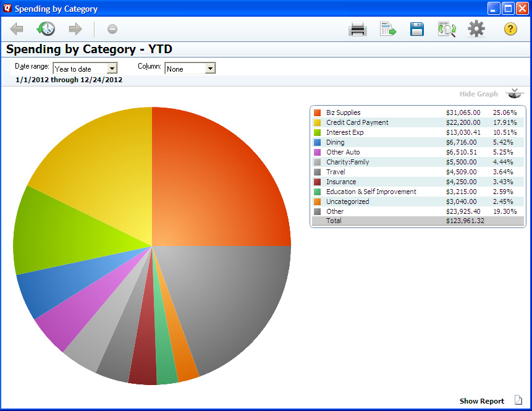Image resolution: width=532 pixels, height=411 pixels.
Task: Select the Charity:Family legend label
Action: click(x=347, y=162)
